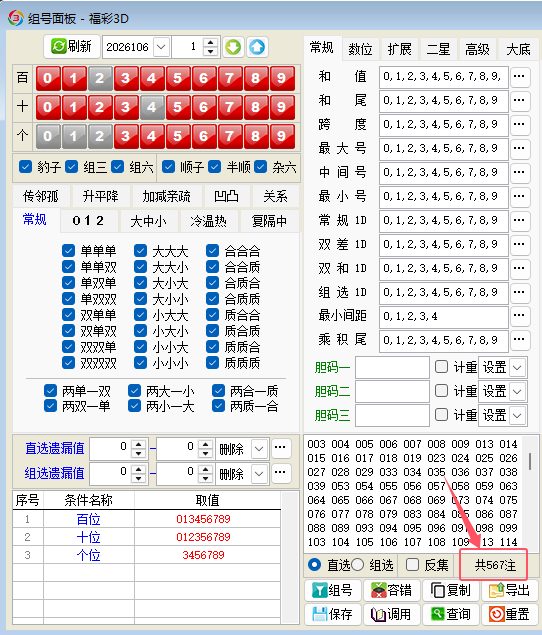The image size is (542, 635).
Task: Switch to the 数位 tab
Action: click(x=360, y=49)
